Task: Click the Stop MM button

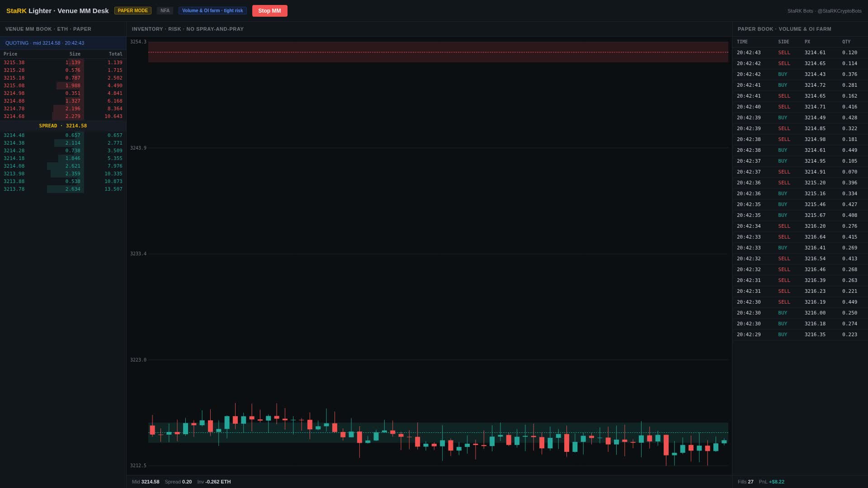Action: [269, 11]
